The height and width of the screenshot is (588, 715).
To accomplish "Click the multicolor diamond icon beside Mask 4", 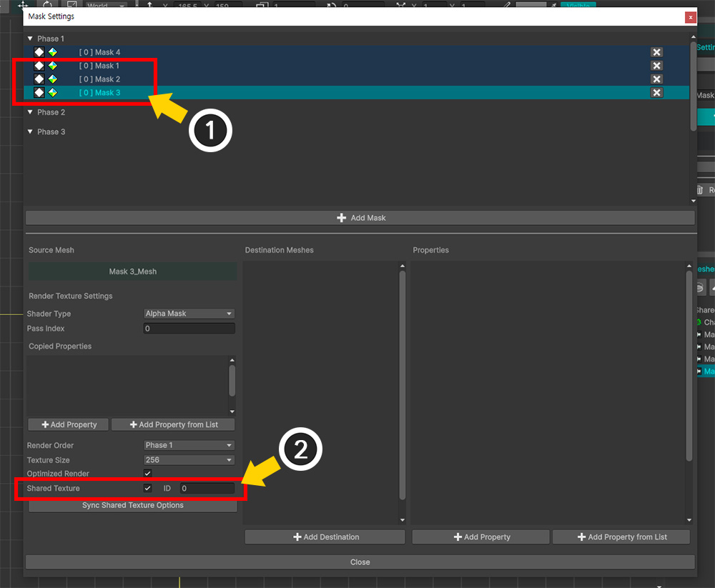I will tap(53, 52).
